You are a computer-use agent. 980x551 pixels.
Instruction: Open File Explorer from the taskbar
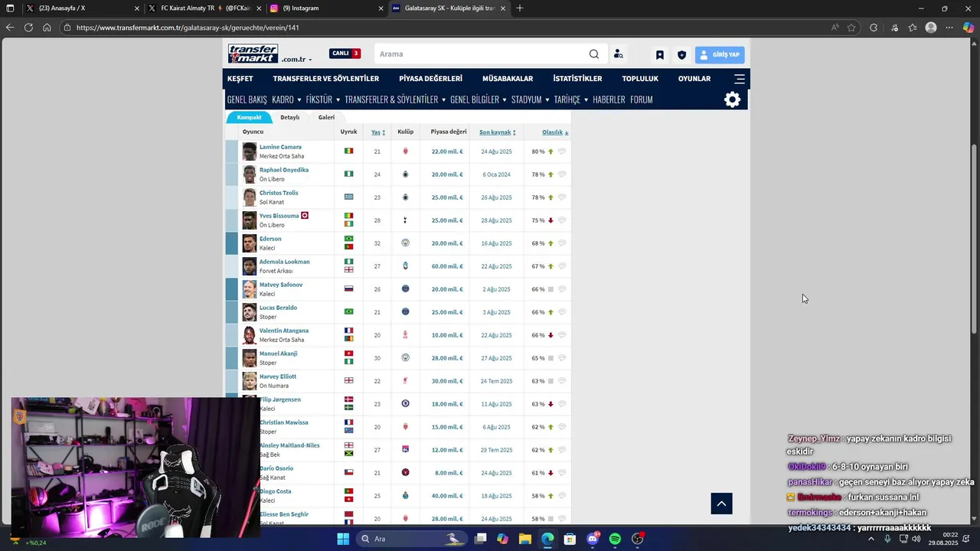(525, 539)
